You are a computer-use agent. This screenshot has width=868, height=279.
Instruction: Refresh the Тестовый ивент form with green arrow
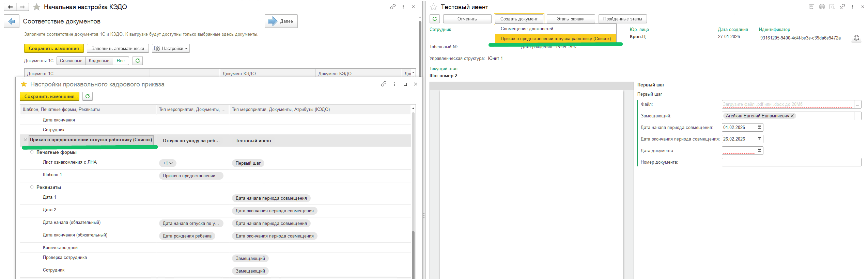435,19
